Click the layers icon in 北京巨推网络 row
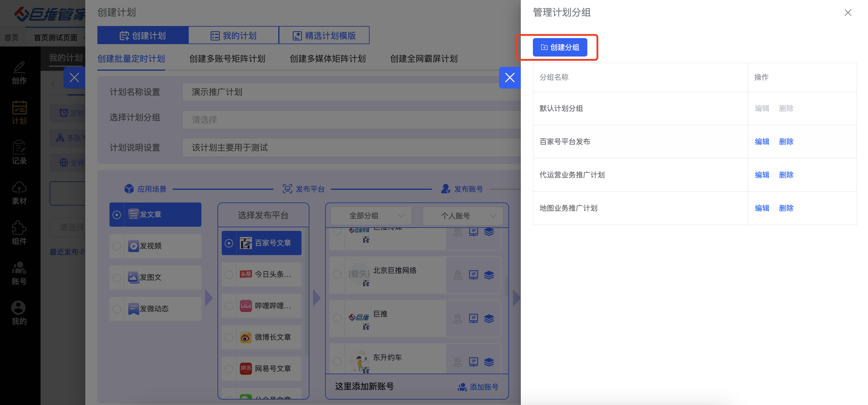The image size is (868, 405). 489,275
